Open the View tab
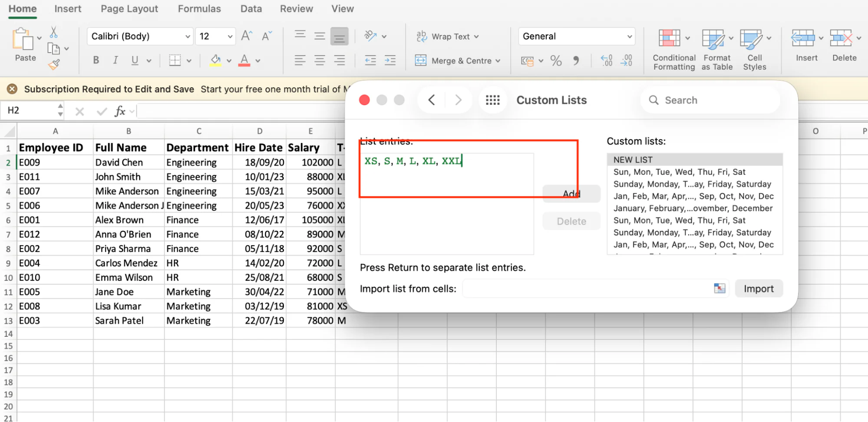Viewport: 868px width, 422px height. (343, 9)
